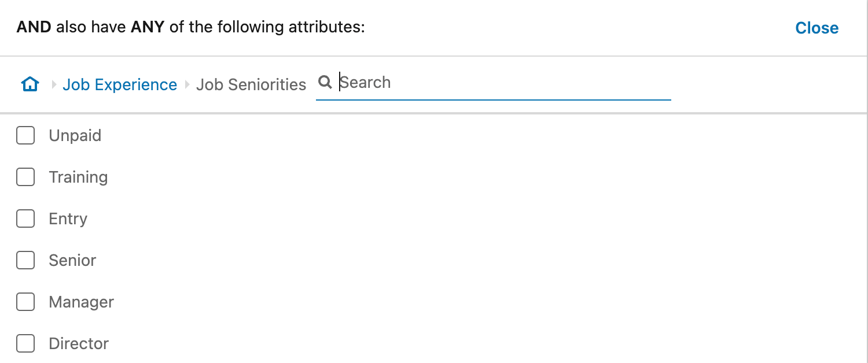
Task: Tick the Entry seniority checkbox
Action: coord(25,218)
